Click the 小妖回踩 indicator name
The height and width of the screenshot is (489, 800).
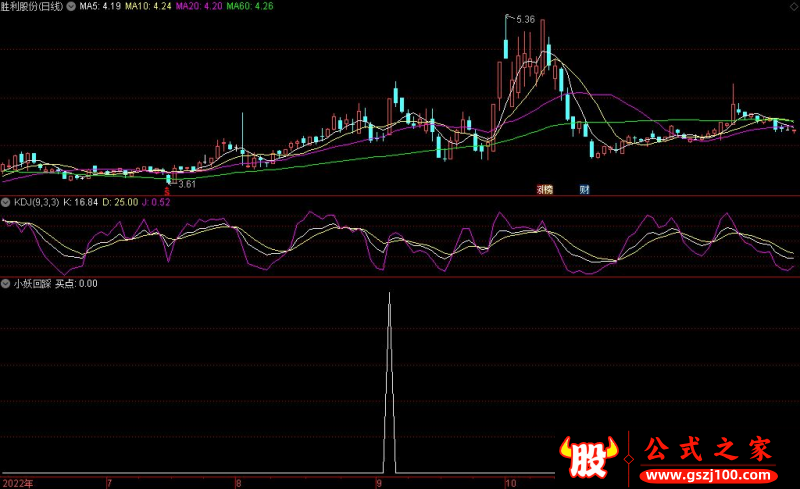point(31,284)
